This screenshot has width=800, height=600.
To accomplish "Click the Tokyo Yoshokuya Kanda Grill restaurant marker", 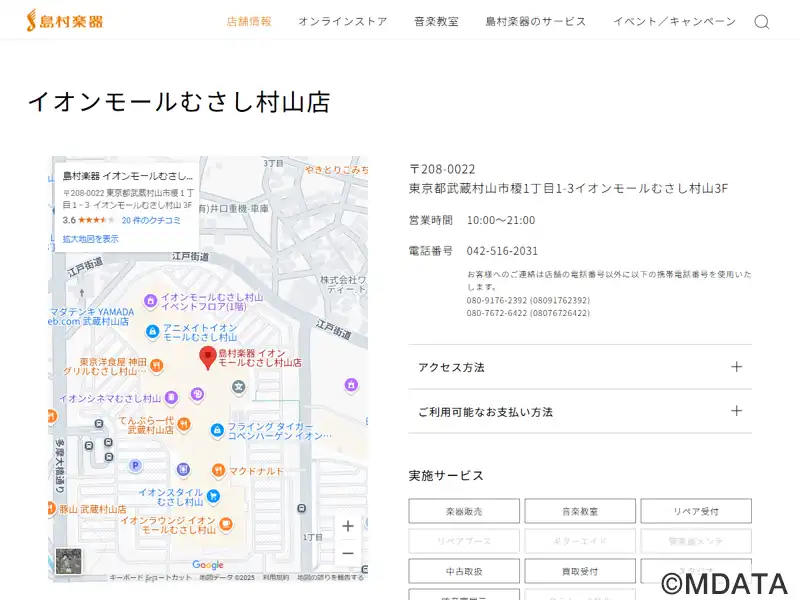I will tap(157, 365).
